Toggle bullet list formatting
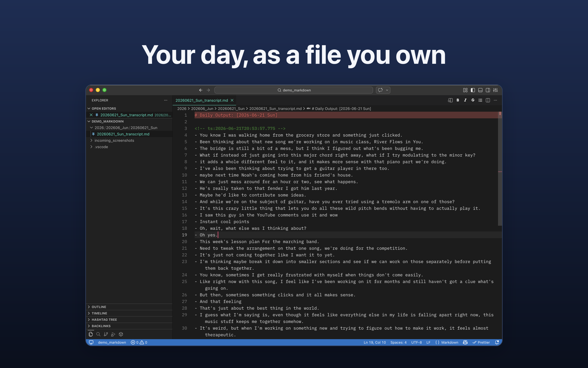 (480, 100)
